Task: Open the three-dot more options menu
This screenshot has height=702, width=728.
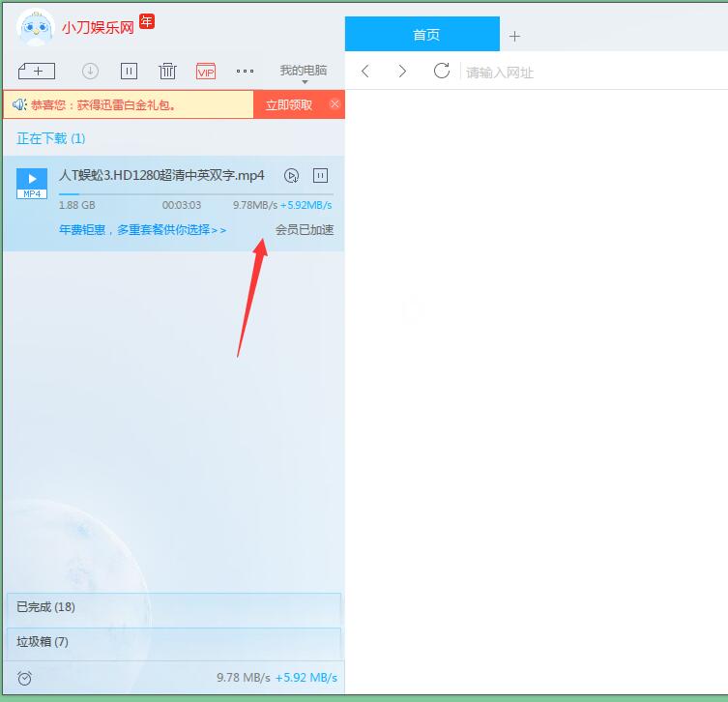Action: pyautogui.click(x=245, y=71)
